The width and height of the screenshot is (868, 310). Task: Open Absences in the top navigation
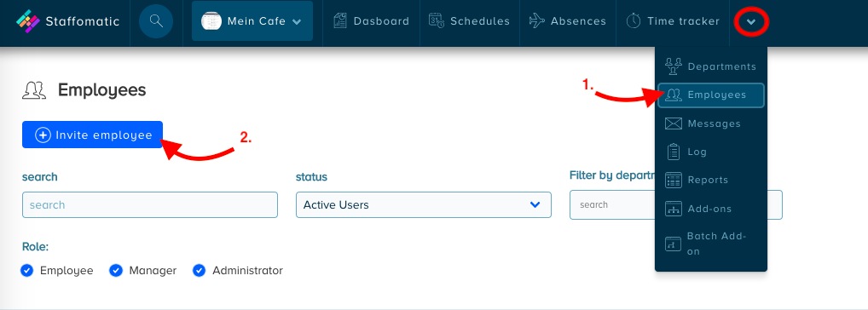click(567, 21)
